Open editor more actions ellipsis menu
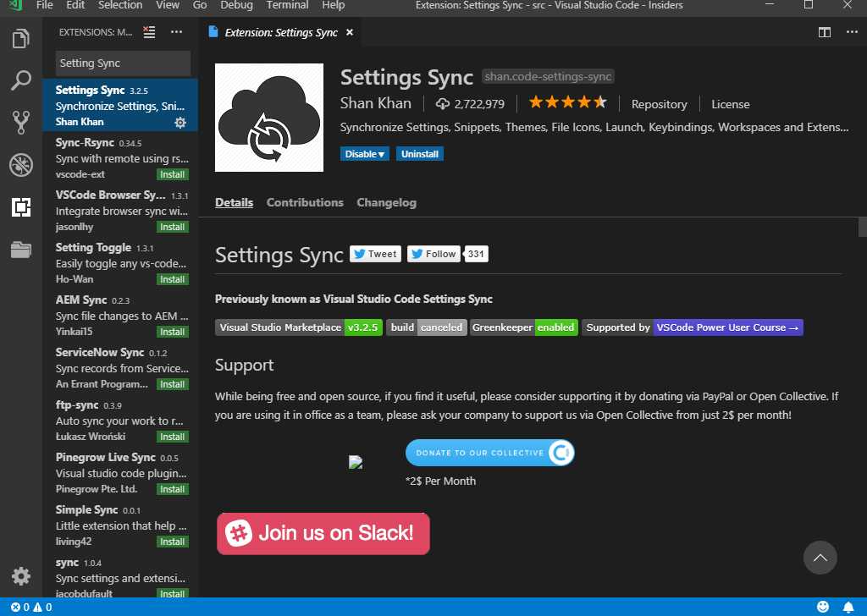The height and width of the screenshot is (616, 867). [x=852, y=32]
